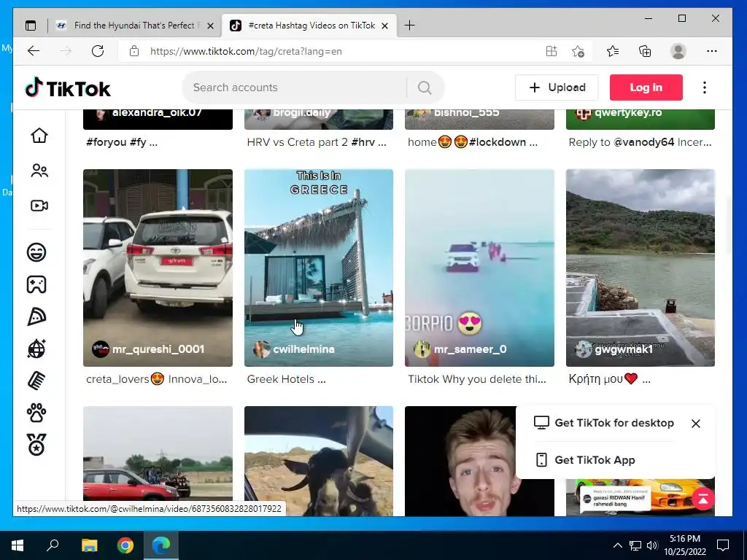This screenshot has height=560, width=747.
Task: Click the 'Greek Hotels ...' caption
Action: pos(286,379)
